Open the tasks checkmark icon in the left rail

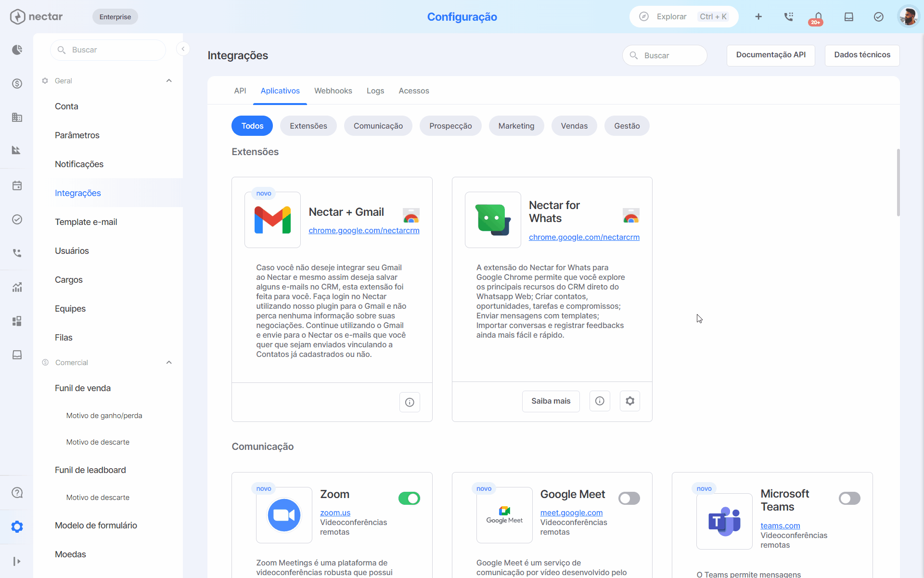[17, 219]
